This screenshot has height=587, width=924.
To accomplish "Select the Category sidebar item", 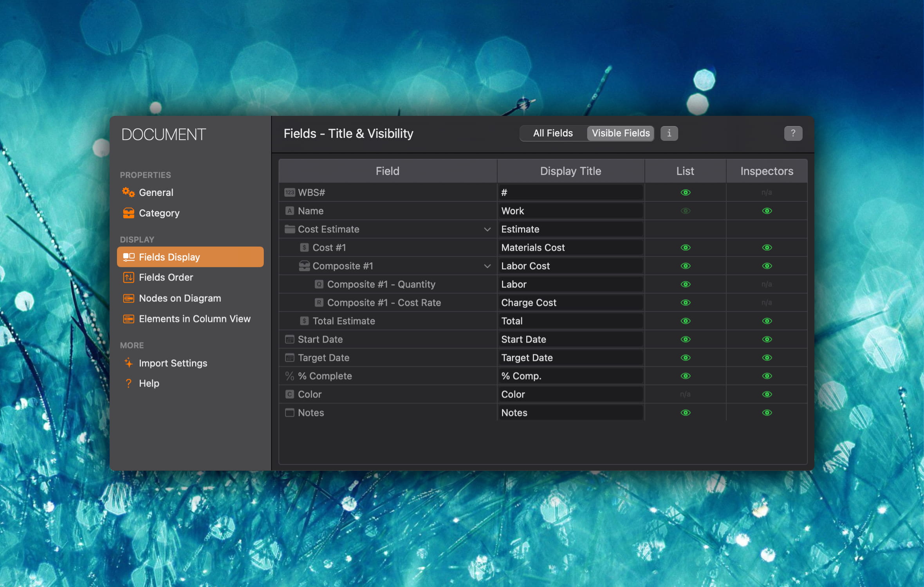I will pyautogui.click(x=159, y=213).
